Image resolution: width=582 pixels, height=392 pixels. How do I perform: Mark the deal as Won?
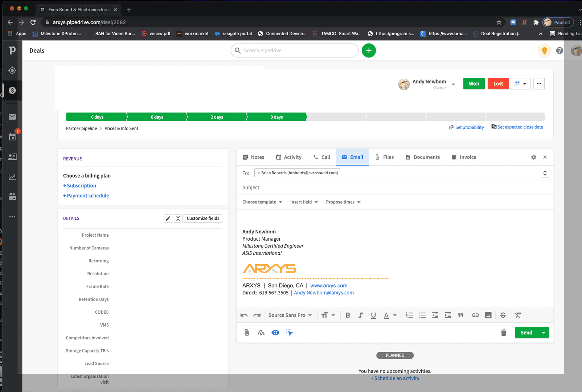(x=474, y=84)
